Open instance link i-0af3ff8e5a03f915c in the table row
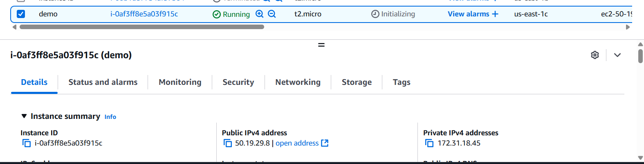644x164 pixels. click(144, 14)
